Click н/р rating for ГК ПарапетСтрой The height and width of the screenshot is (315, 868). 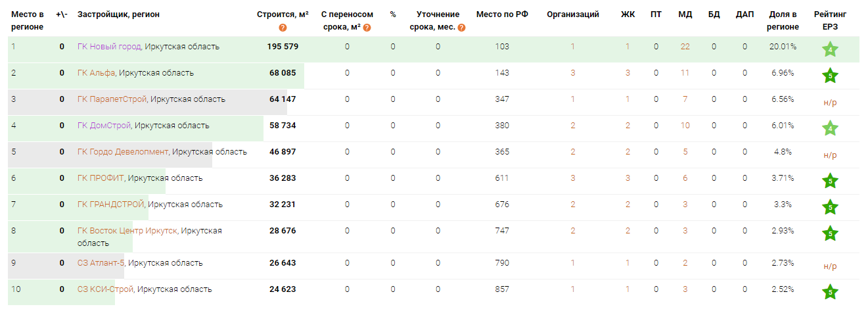(x=830, y=103)
